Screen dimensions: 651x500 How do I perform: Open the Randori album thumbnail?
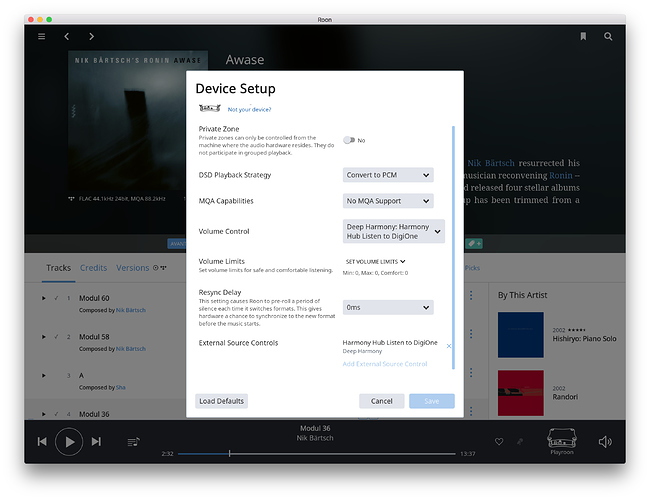521,393
